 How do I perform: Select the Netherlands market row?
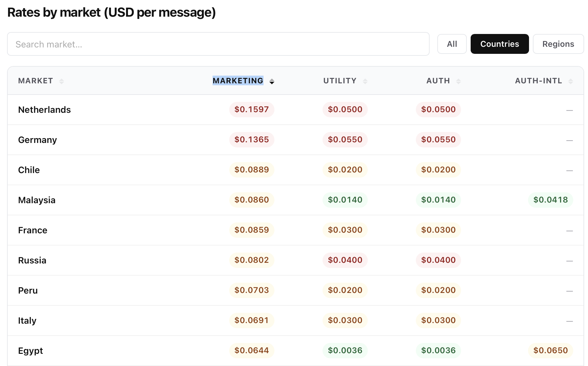pyautogui.click(x=45, y=109)
